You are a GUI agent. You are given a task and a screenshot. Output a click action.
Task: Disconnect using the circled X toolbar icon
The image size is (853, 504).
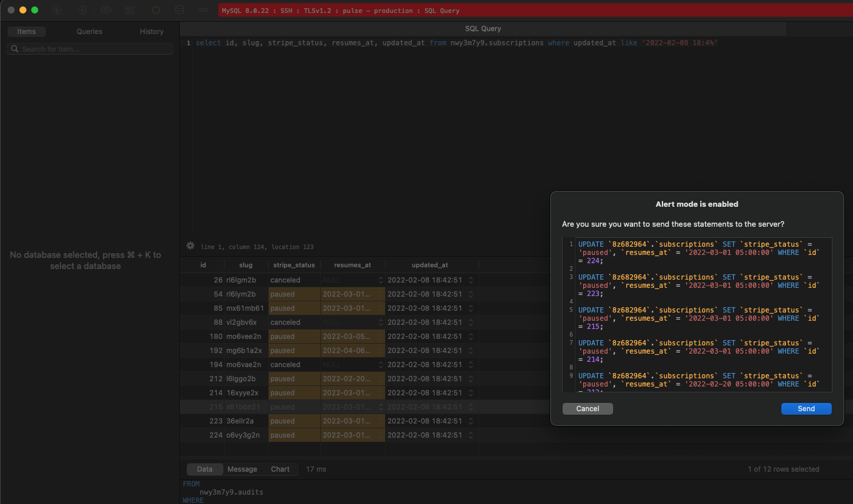(82, 10)
